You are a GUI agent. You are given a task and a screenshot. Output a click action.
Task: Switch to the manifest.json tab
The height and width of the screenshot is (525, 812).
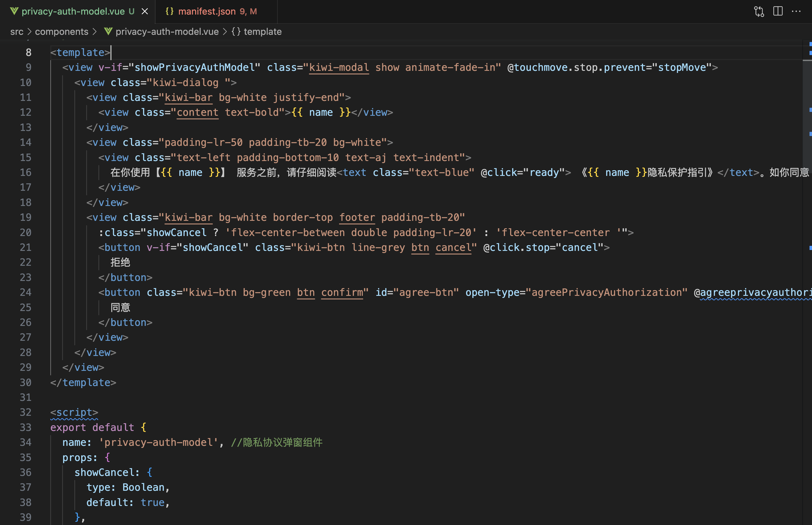click(207, 12)
